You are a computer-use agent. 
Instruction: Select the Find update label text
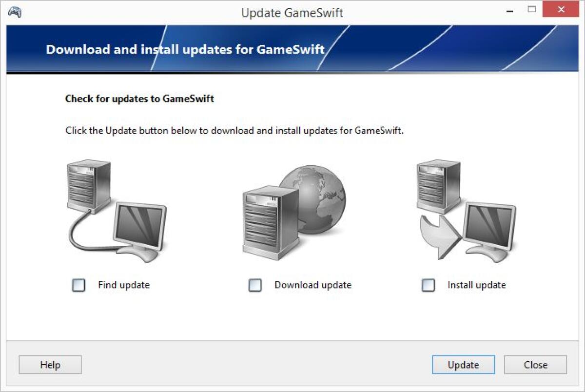(x=123, y=285)
